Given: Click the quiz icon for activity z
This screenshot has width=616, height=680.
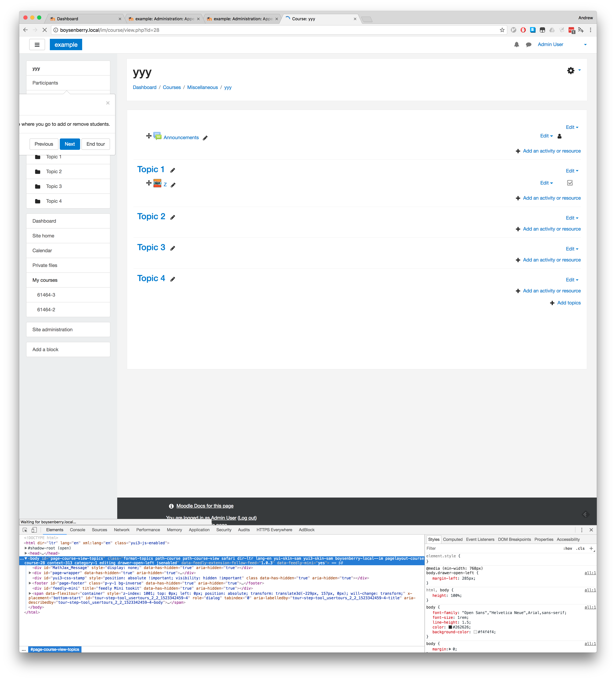Looking at the screenshot, I should click(x=158, y=183).
